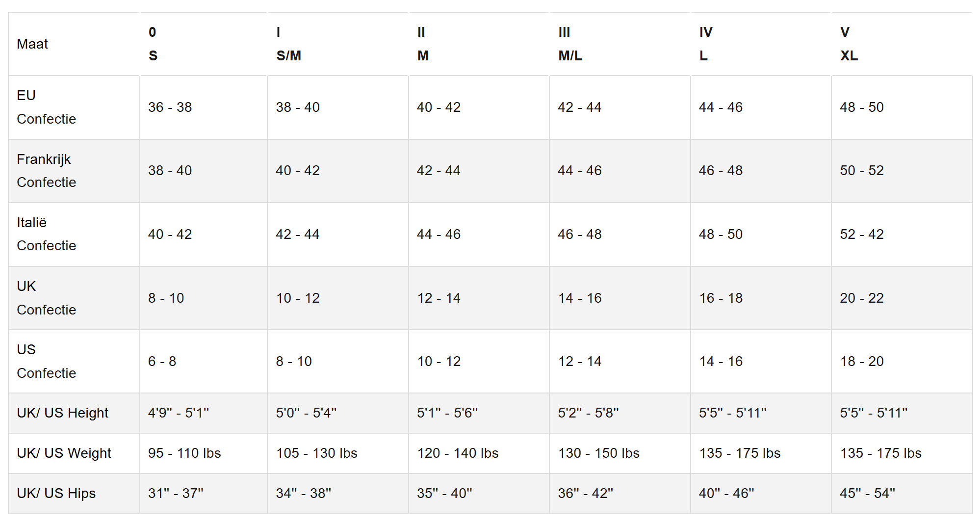
Task: Select the 'UK/ US Hips' row label
Action: (56, 493)
